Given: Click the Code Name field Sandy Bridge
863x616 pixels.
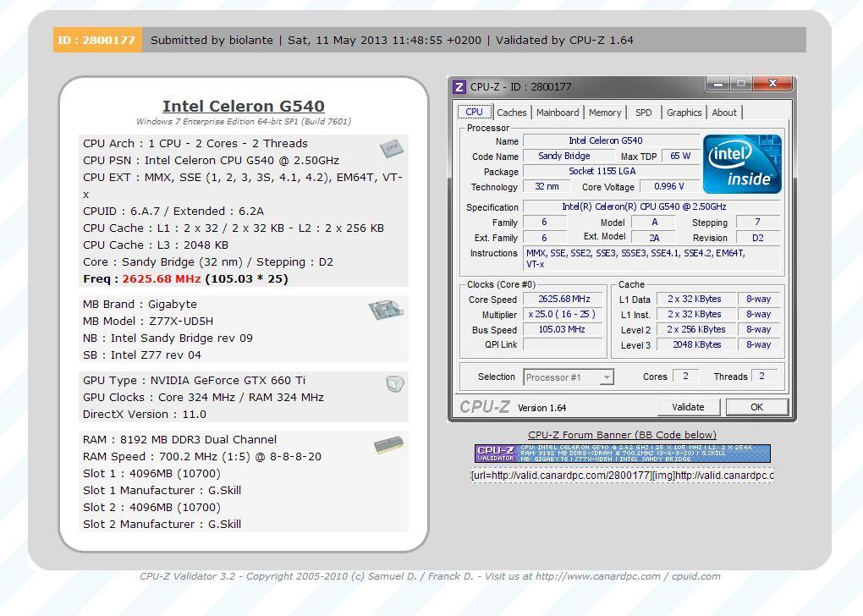Looking at the screenshot, I should (x=569, y=156).
